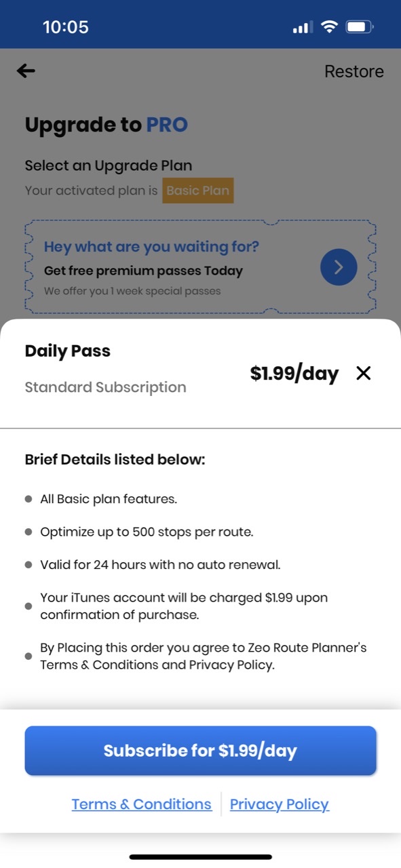Tap the Upgrade to PRO heading
The height and width of the screenshot is (868, 401).
[x=107, y=125]
